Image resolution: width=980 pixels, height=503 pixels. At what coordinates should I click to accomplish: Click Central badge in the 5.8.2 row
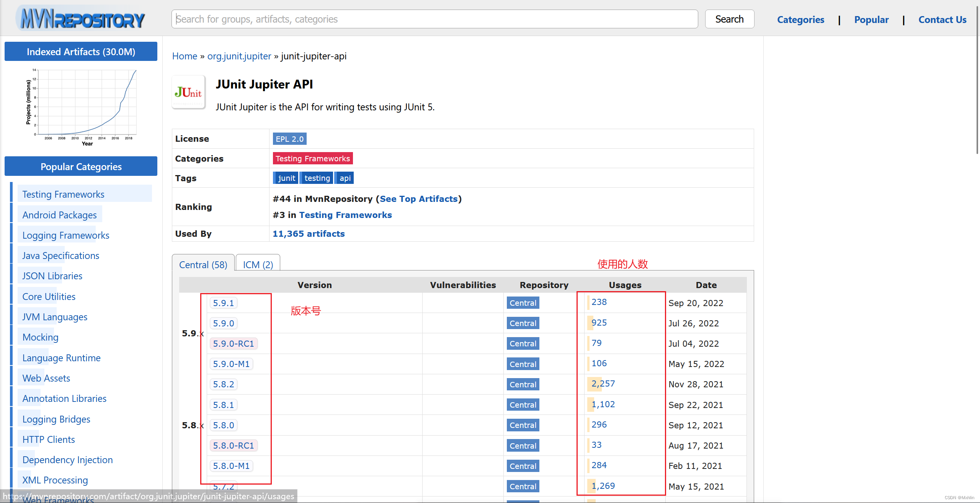coord(523,384)
